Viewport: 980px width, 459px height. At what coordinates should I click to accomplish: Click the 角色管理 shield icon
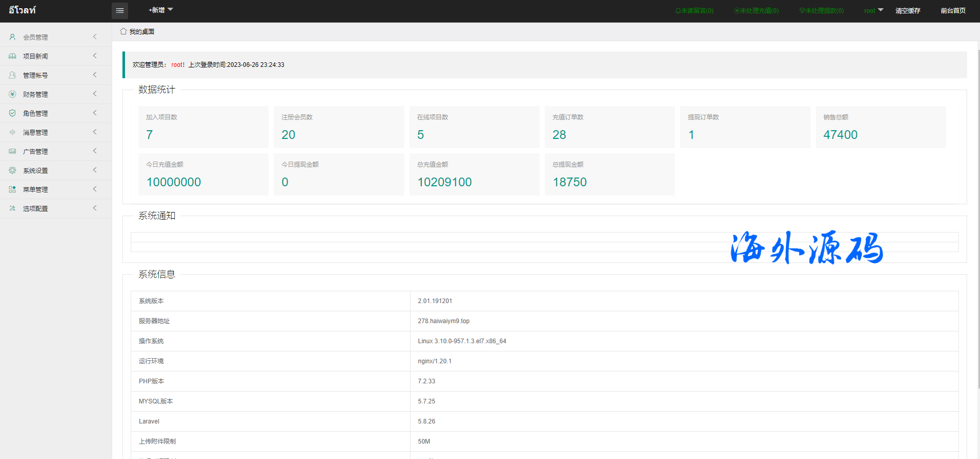[12, 113]
